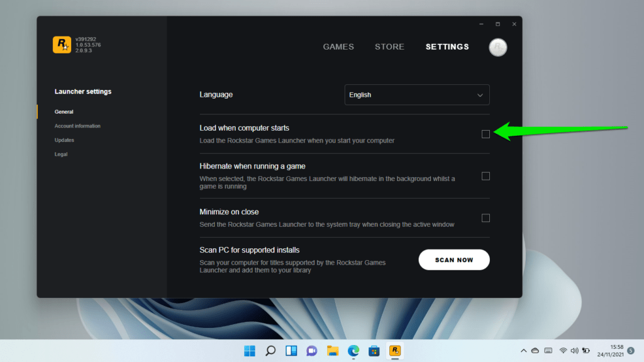Open taskbar Search icon

(x=270, y=351)
